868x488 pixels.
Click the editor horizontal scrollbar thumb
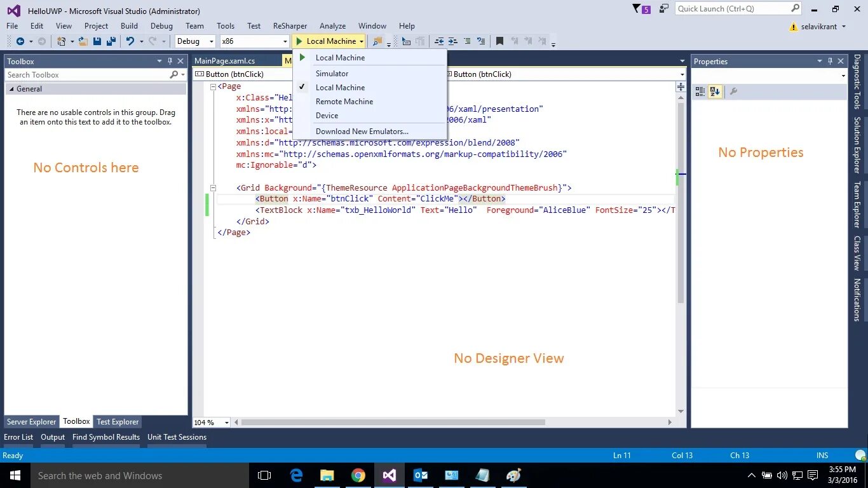click(393, 422)
